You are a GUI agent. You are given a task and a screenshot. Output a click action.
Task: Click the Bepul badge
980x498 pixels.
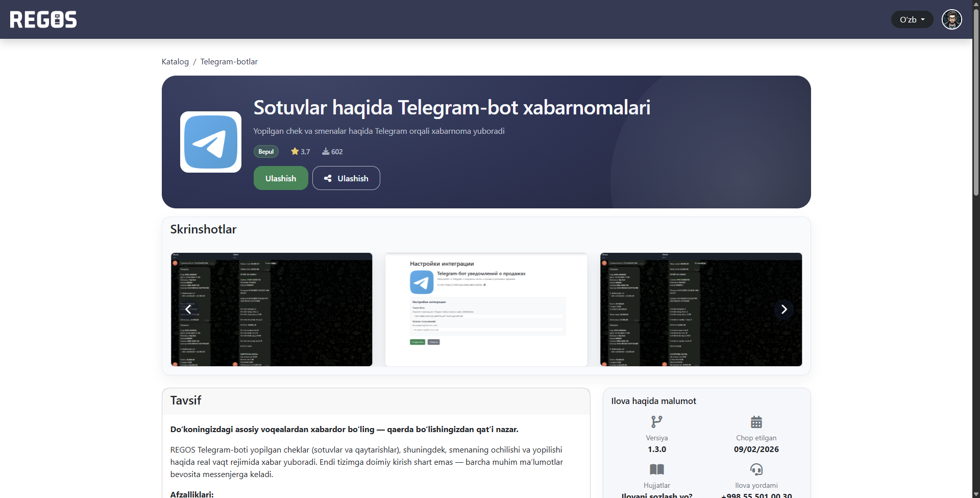[266, 152]
